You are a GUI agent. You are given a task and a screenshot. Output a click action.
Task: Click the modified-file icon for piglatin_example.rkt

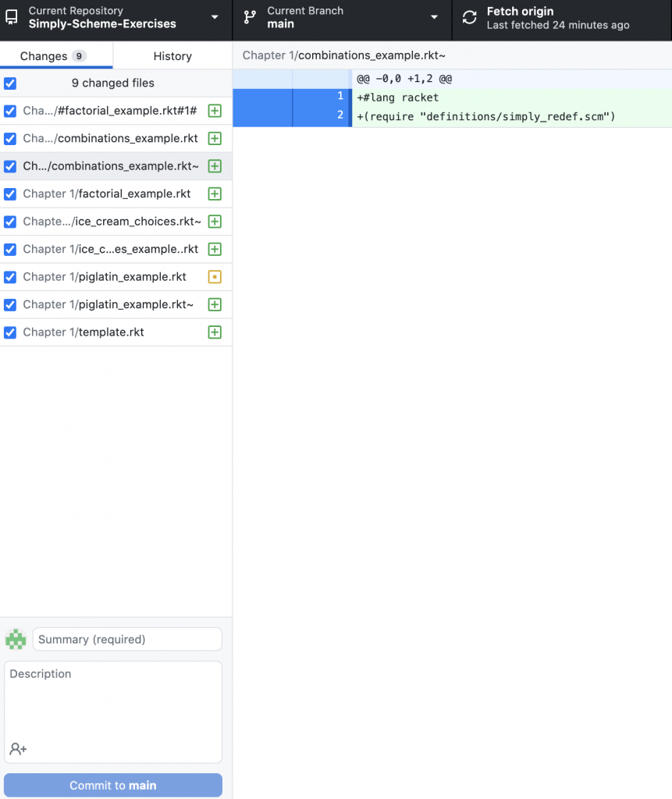click(215, 277)
